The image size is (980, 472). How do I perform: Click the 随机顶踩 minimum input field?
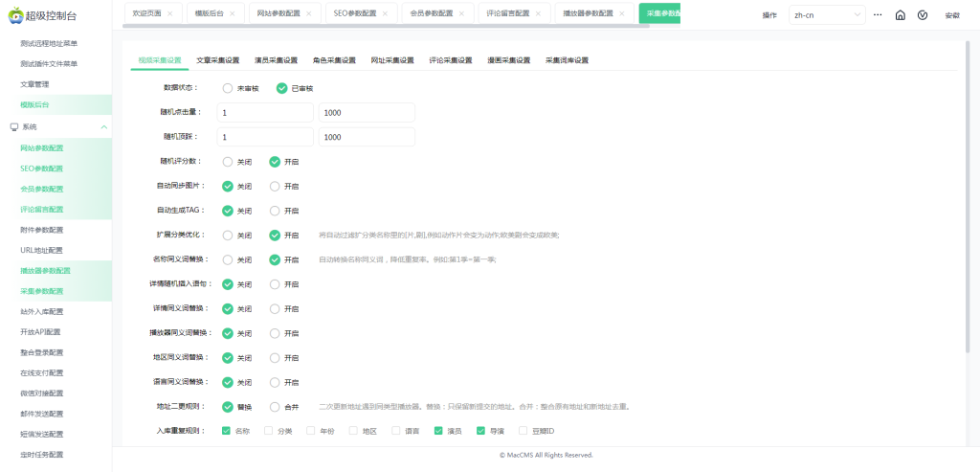coord(265,137)
